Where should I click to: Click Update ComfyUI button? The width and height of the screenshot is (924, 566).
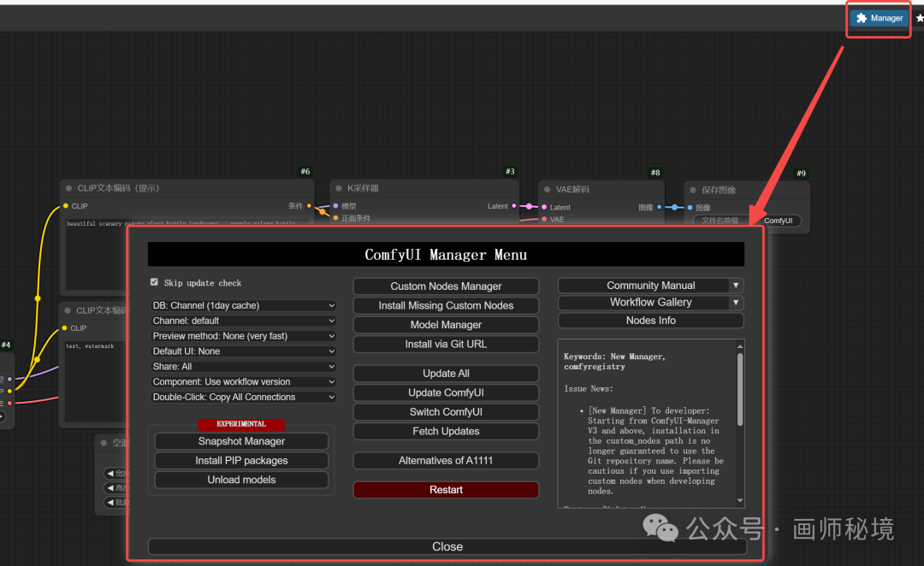(446, 392)
